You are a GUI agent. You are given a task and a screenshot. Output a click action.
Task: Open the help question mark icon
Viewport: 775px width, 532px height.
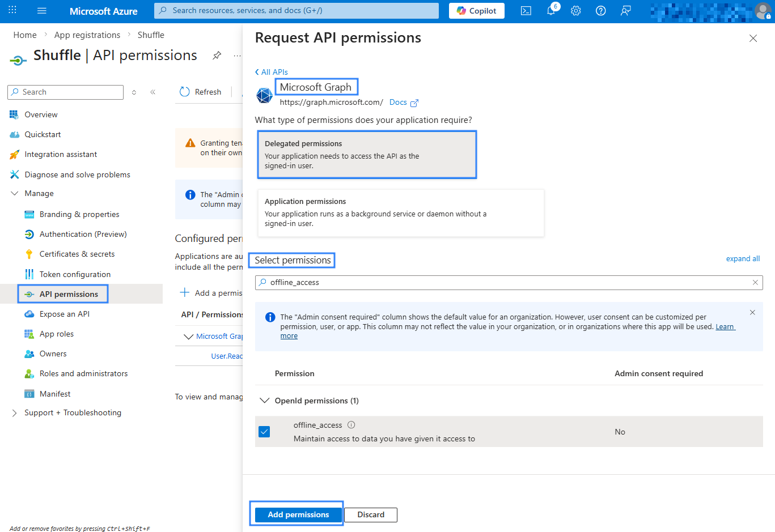pos(600,10)
